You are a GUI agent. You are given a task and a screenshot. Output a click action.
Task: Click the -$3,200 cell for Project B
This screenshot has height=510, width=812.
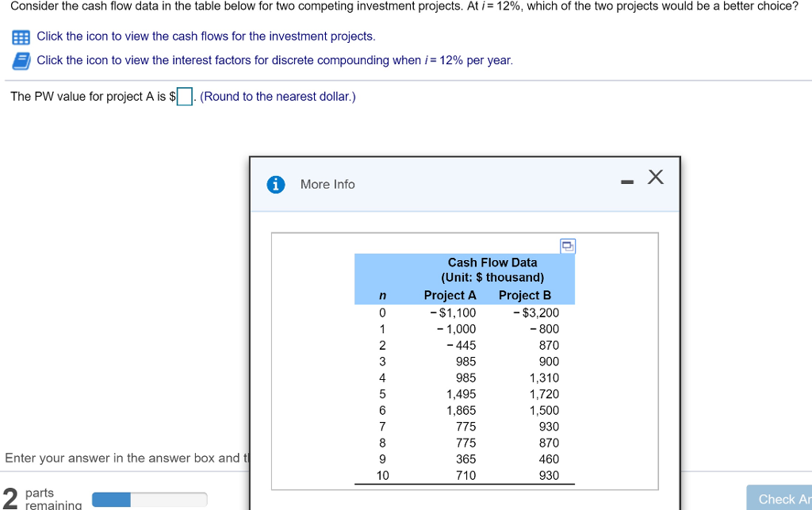(x=536, y=313)
